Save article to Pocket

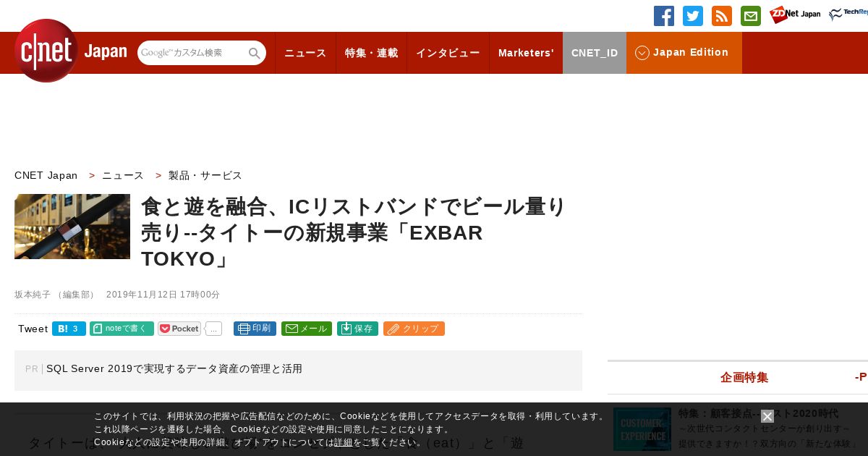(179, 329)
